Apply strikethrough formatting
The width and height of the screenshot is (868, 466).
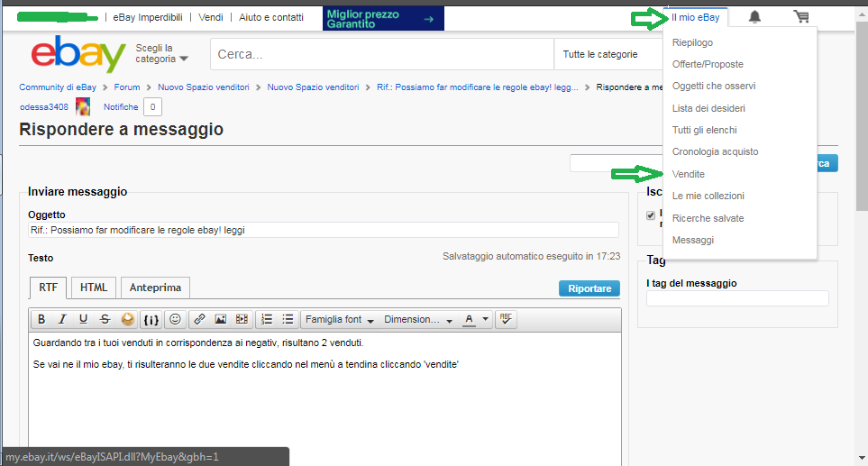105,319
